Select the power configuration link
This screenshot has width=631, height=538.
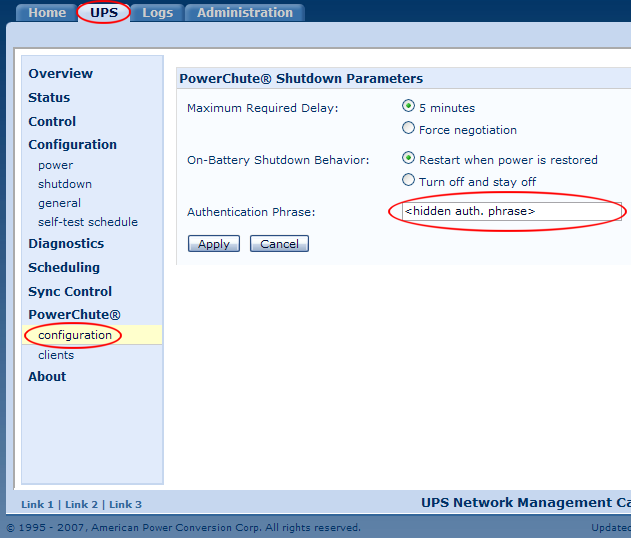[56, 165]
